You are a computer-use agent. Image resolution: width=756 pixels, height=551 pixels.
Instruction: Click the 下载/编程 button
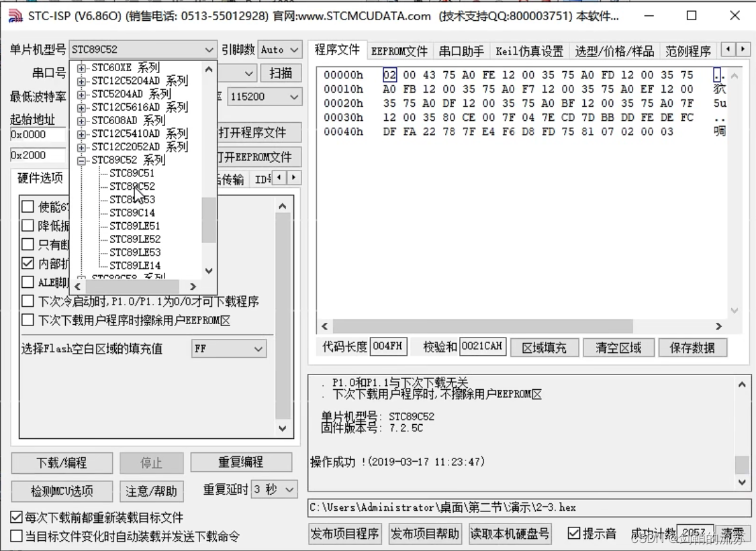[x=62, y=463]
